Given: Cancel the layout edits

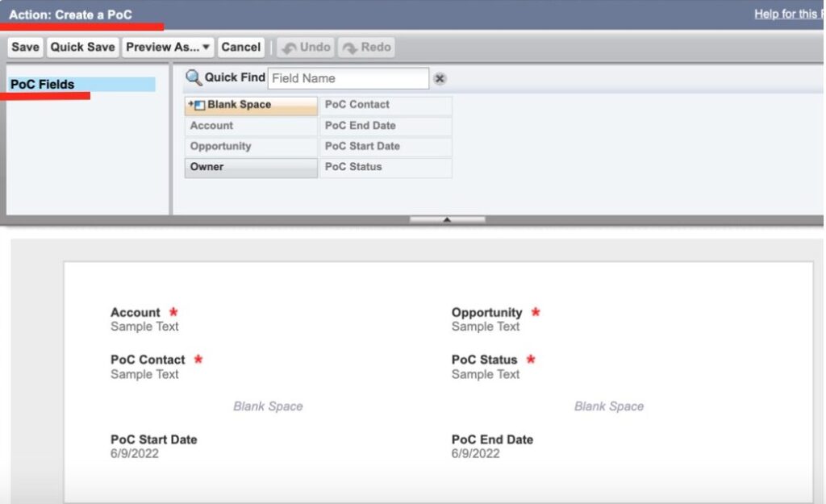Looking at the screenshot, I should coord(240,47).
